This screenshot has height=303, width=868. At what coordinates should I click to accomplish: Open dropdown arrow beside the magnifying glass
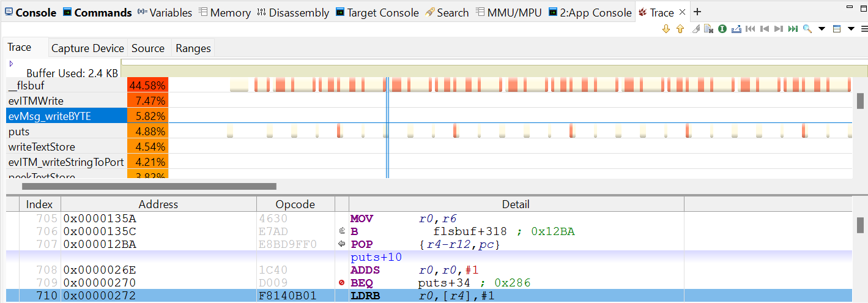[822, 29]
